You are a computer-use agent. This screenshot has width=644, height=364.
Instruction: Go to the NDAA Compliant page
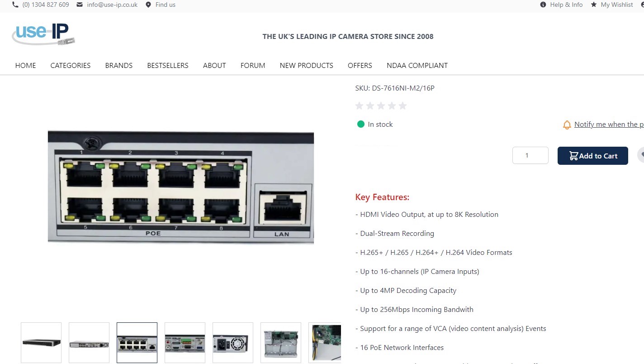pos(417,65)
